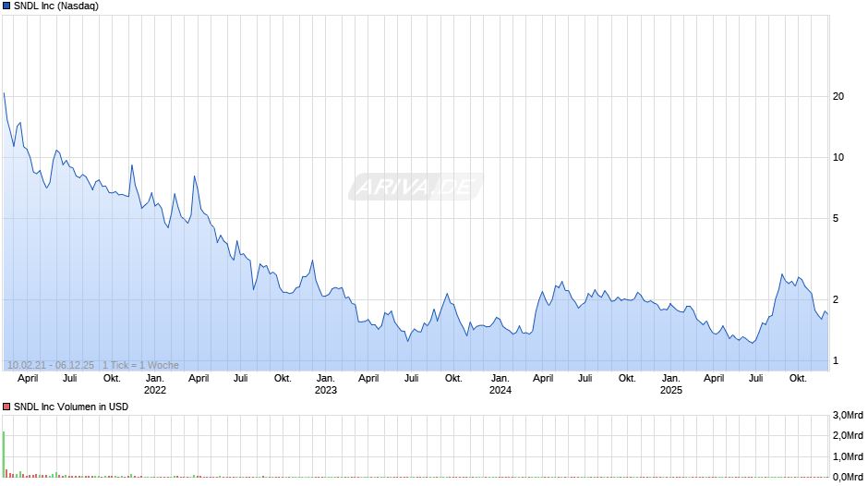Click the year label 2022
This screenshot has height=486, width=868.
[155, 390]
